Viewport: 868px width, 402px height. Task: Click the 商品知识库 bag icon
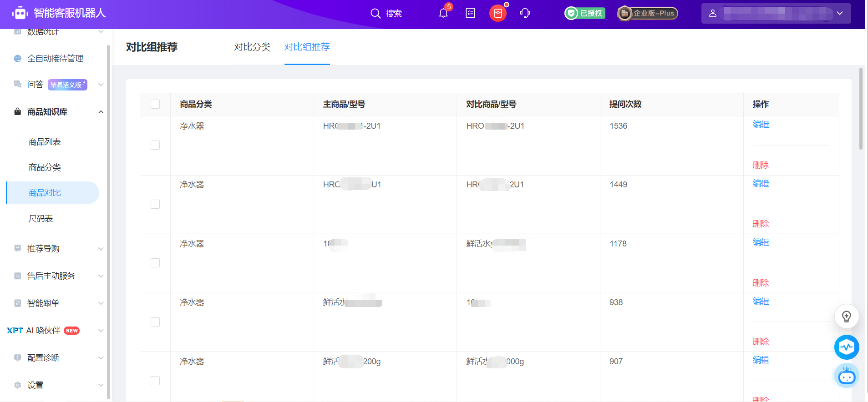point(18,111)
